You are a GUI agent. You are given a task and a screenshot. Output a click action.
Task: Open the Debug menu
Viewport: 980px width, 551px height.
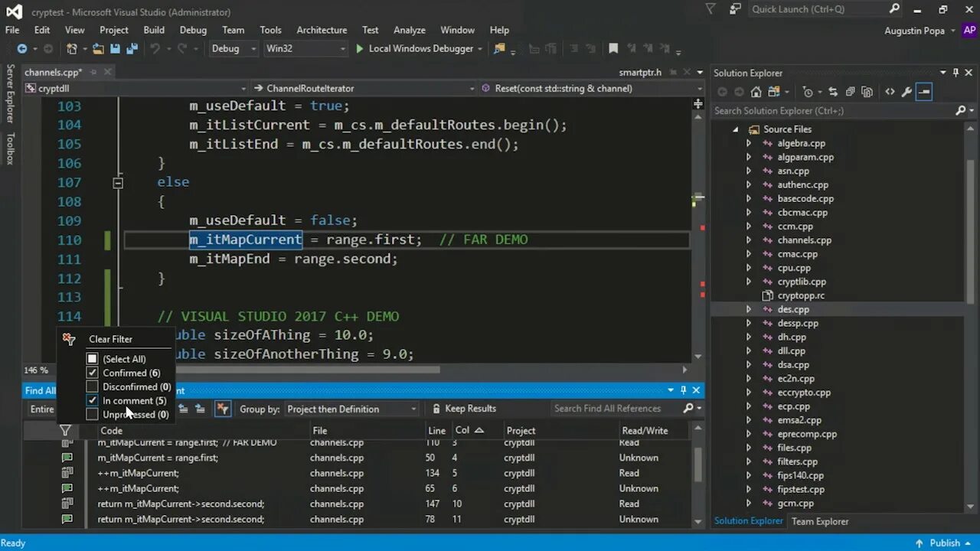pyautogui.click(x=193, y=30)
